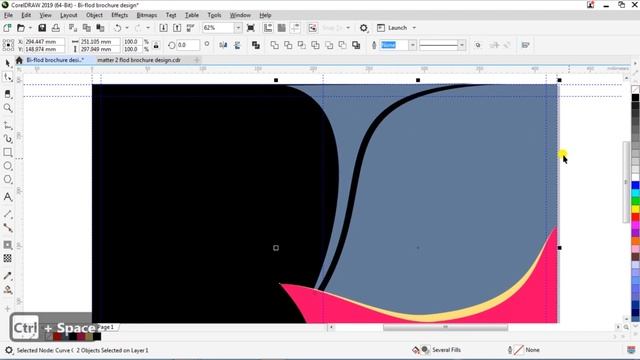
Task: Create a new document
Action: click(7, 28)
